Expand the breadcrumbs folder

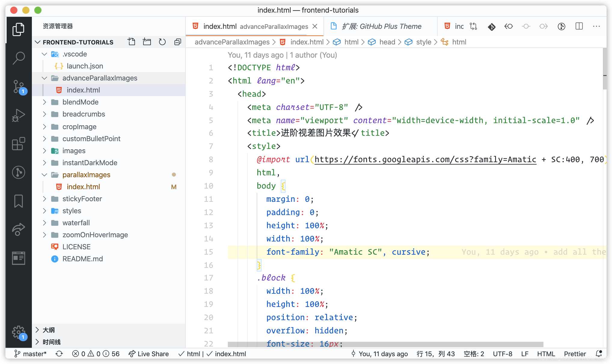point(44,114)
